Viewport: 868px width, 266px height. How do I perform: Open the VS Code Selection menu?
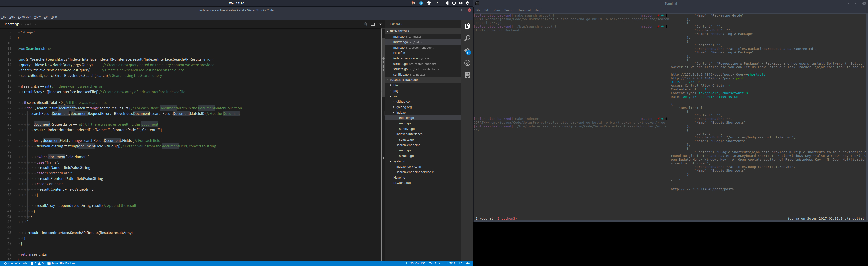coord(24,17)
